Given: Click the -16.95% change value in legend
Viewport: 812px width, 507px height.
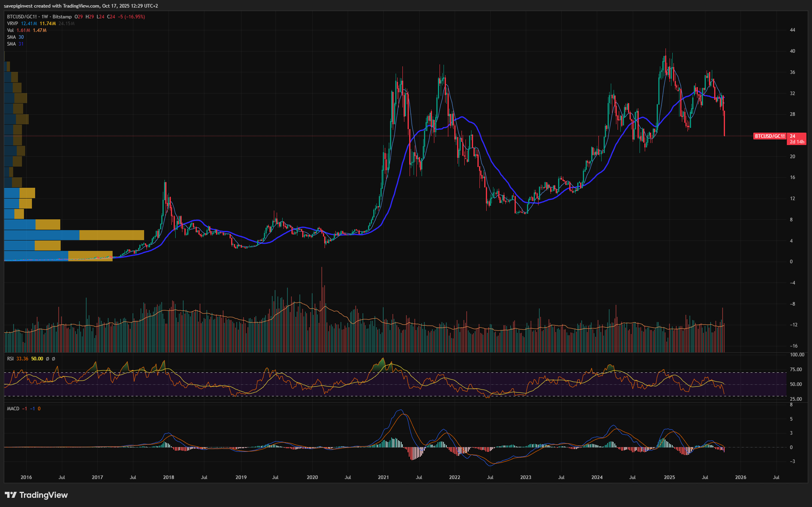Looking at the screenshot, I should click(x=135, y=17).
